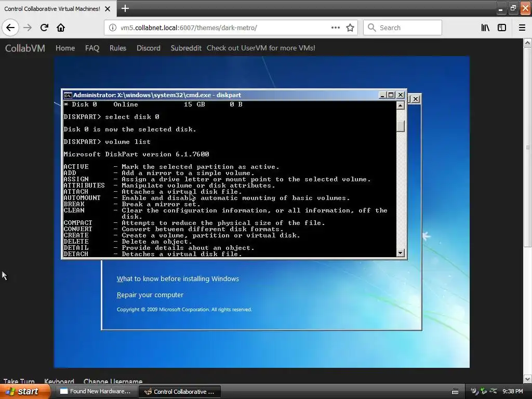Minimize the Firefox browser window
532x399 pixels.
point(500,8)
